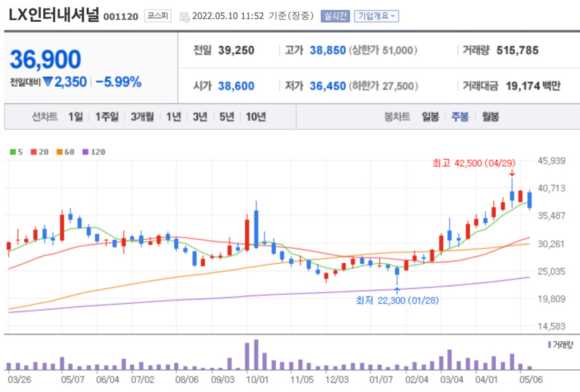This screenshot has height=392, width=580.
Task: Click the 2022.05.10 11:52 timestamp text
Action: tap(228, 16)
